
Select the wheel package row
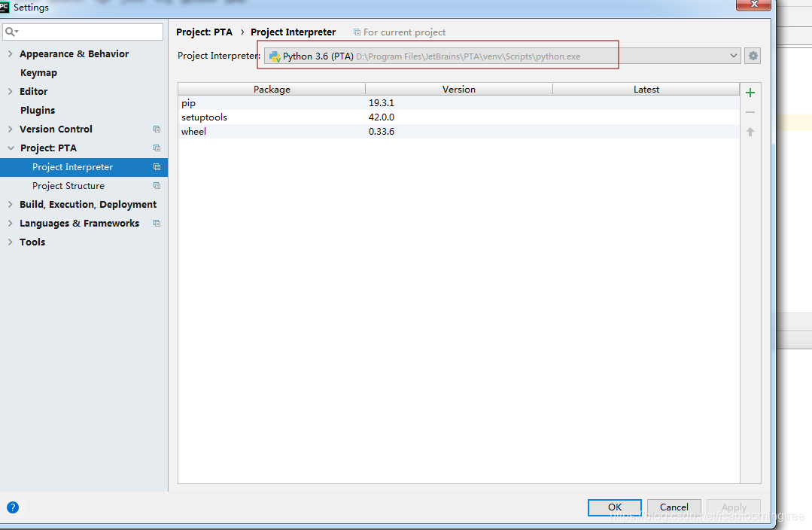[459, 132]
